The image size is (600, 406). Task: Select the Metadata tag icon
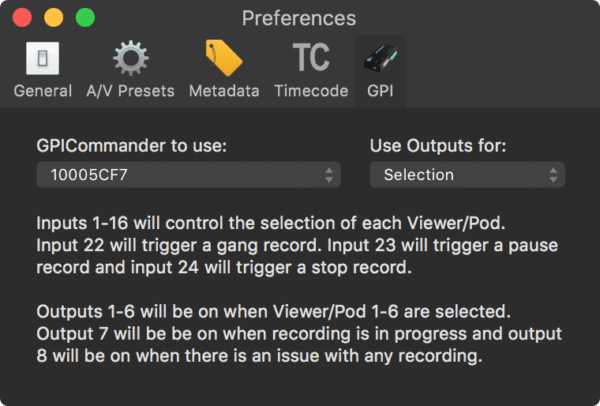point(224,59)
